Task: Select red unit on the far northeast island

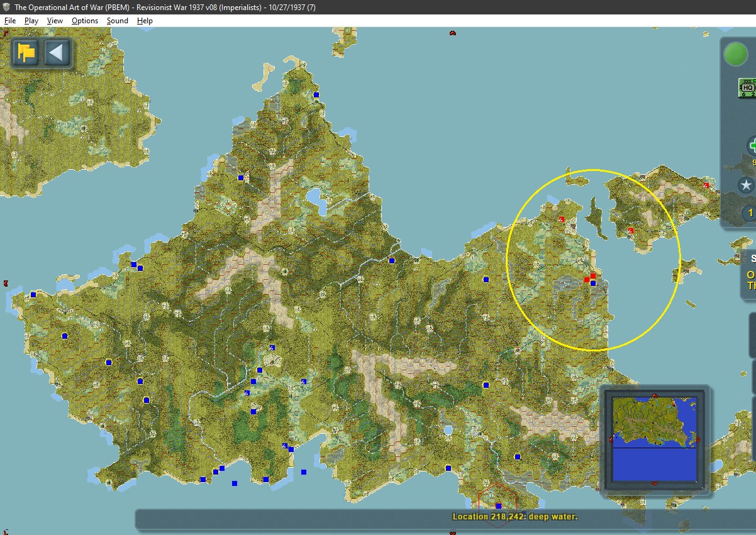Action: pos(706,185)
